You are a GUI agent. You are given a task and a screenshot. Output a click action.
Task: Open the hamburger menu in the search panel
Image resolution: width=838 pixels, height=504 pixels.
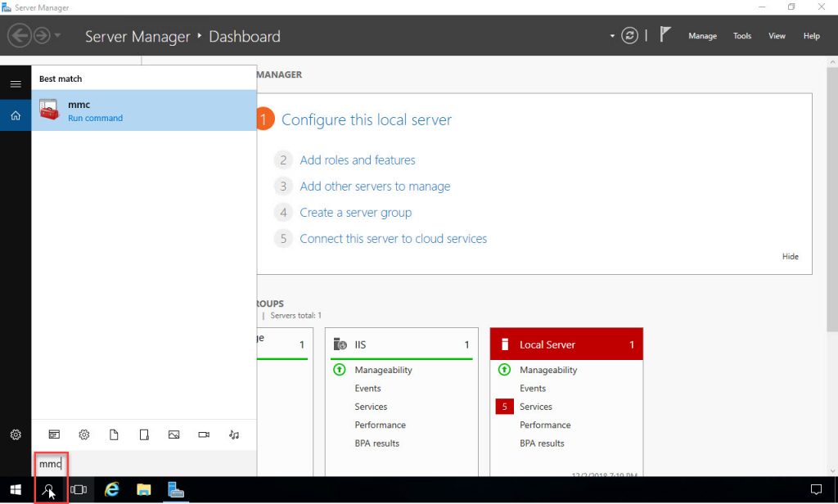16,83
